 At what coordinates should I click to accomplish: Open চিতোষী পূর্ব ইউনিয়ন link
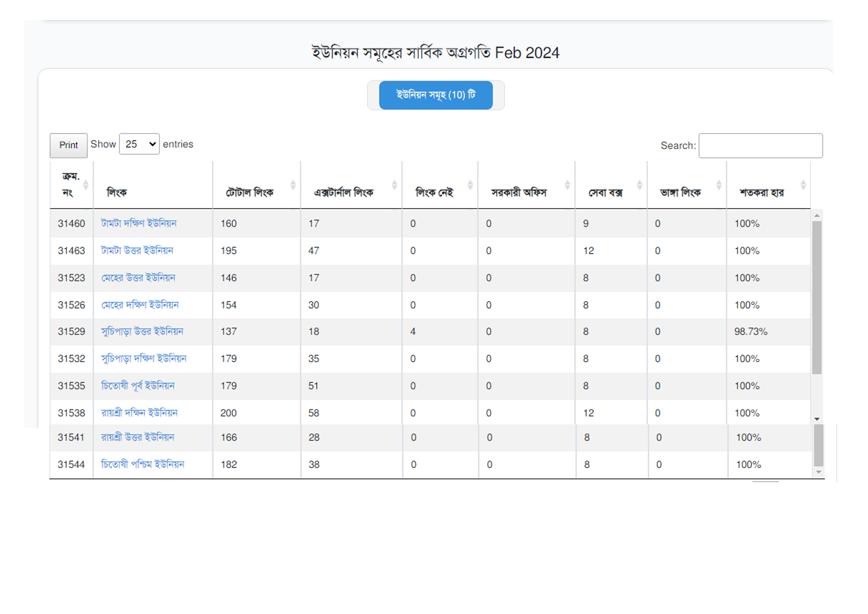pyautogui.click(x=138, y=386)
